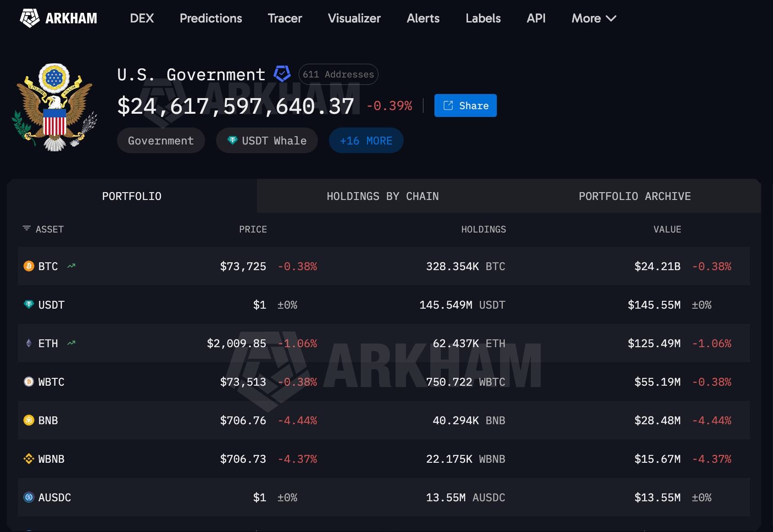Expand the More dropdown in navigation

click(x=594, y=18)
